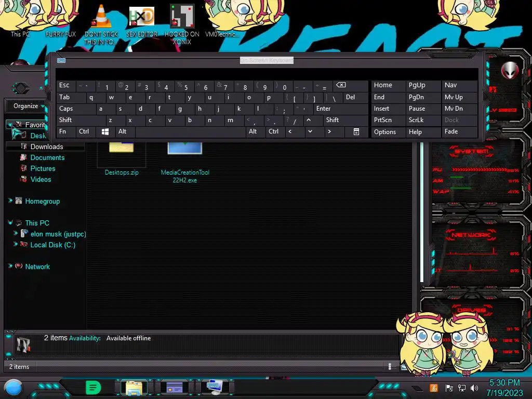Click the Tab key

71,97
